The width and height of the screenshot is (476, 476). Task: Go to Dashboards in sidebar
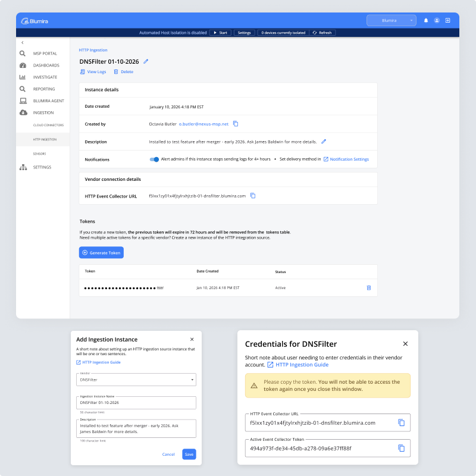click(x=46, y=65)
